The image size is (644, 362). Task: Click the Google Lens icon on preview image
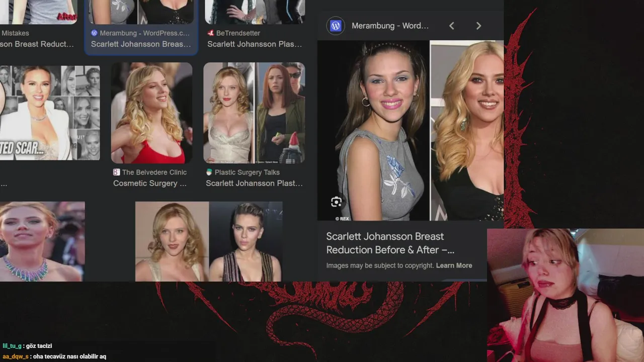336,202
